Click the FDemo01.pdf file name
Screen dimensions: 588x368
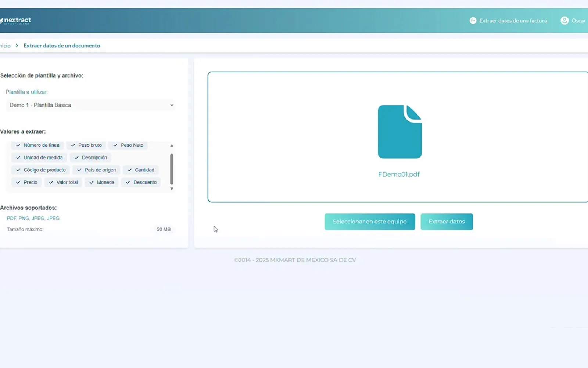click(x=399, y=174)
